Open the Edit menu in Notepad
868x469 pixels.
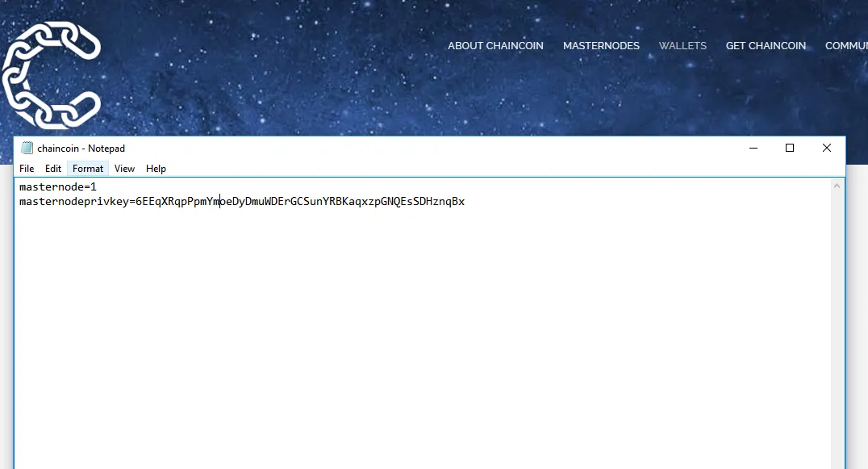point(53,169)
